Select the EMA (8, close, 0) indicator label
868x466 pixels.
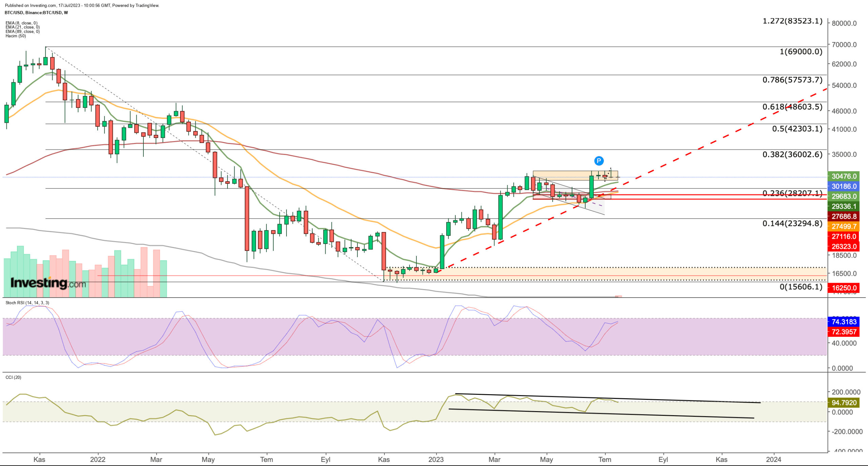click(21, 23)
